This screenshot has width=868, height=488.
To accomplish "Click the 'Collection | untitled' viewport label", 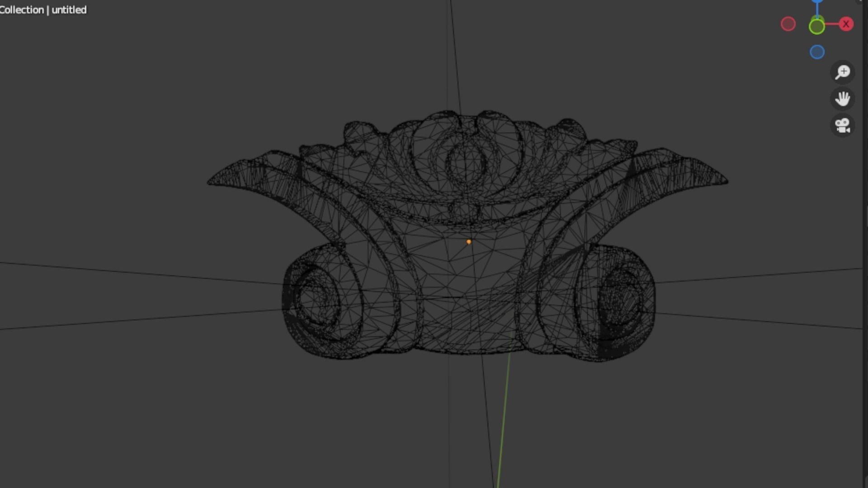I will [x=43, y=10].
